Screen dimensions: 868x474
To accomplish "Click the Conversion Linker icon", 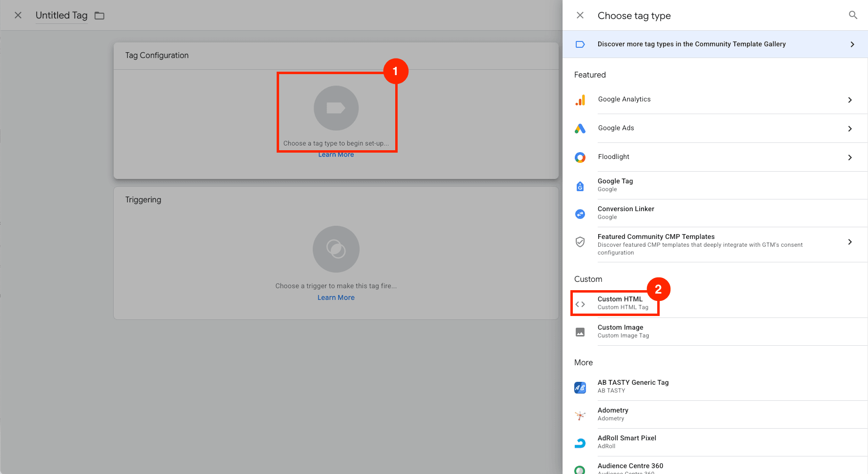I will (x=580, y=214).
